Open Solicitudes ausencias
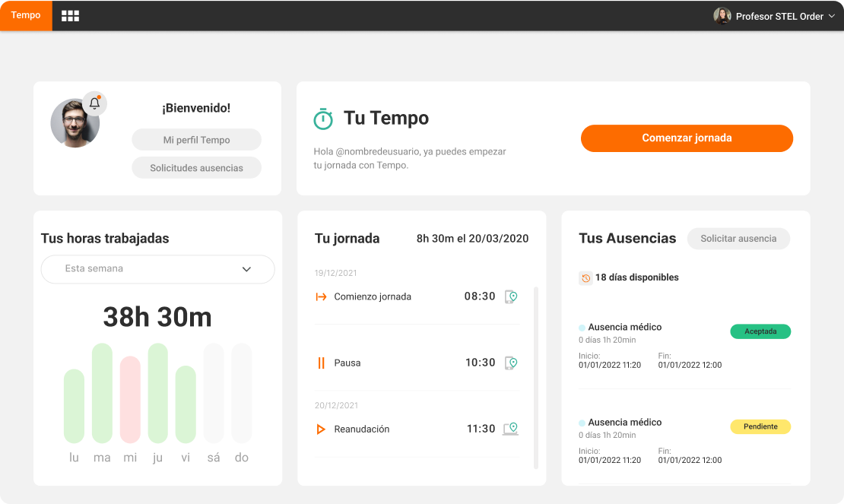The height and width of the screenshot is (504, 844). pos(196,168)
